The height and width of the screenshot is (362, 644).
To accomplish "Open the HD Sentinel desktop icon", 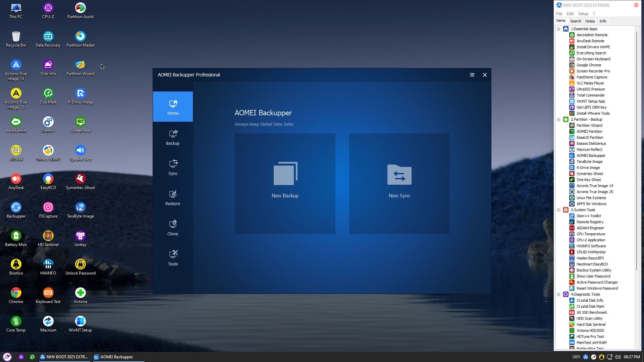I will pyautogui.click(x=48, y=238).
